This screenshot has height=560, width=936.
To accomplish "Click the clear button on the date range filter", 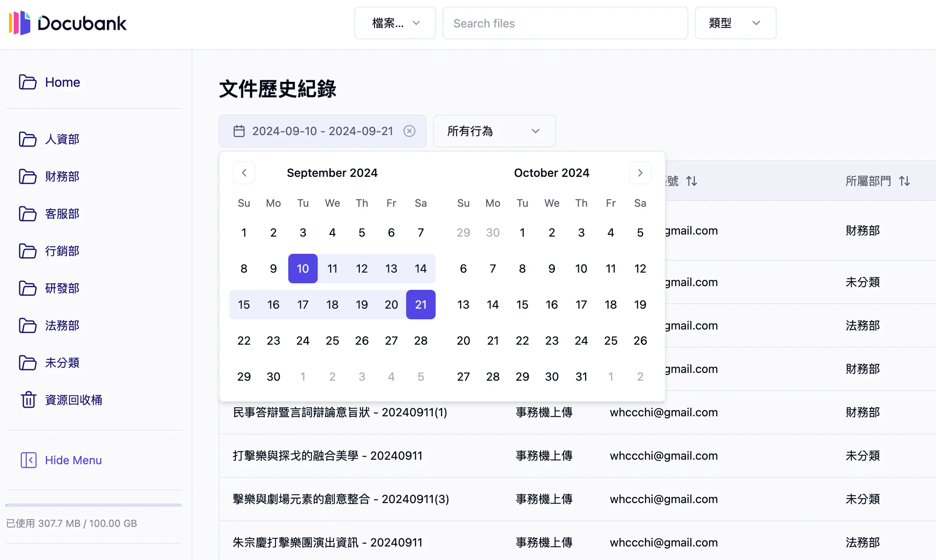I will point(409,131).
